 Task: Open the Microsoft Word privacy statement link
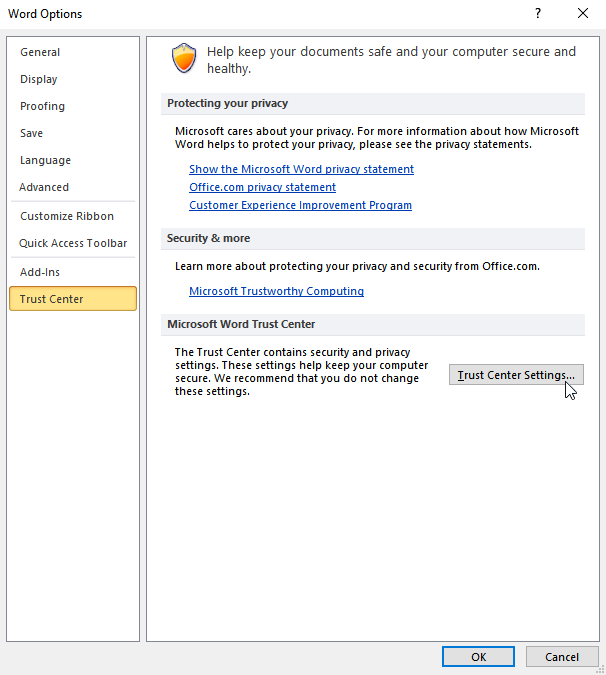pos(301,169)
